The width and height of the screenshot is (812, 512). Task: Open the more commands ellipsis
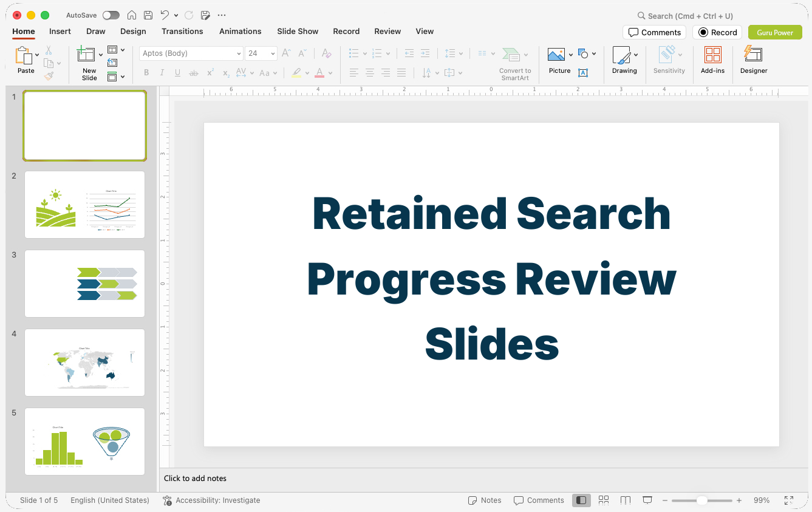[x=222, y=15]
